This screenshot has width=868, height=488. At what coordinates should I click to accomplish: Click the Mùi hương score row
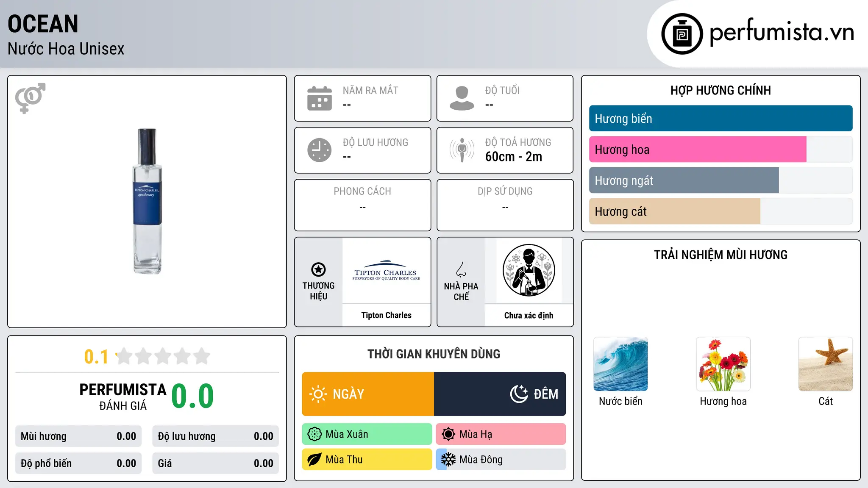point(78,436)
